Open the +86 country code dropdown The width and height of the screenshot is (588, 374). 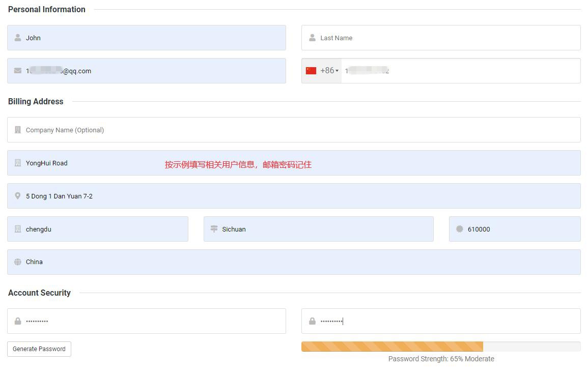329,70
